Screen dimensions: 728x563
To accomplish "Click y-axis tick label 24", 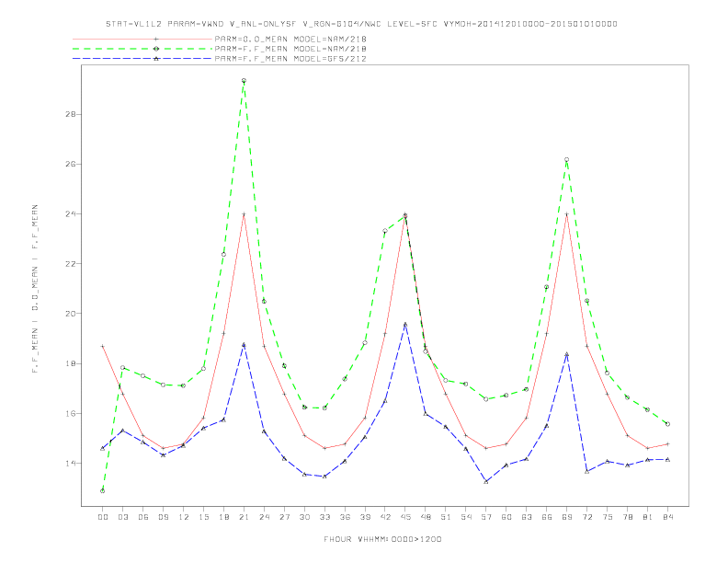I will pos(70,214).
